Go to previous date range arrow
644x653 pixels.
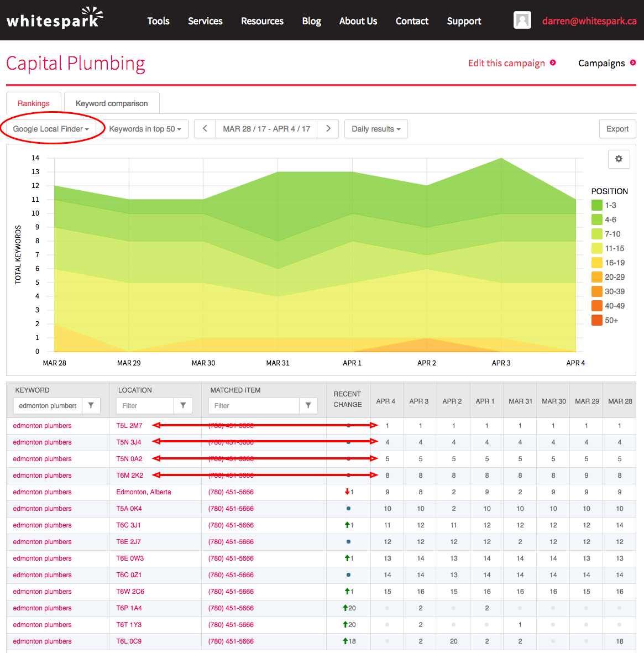coord(205,129)
